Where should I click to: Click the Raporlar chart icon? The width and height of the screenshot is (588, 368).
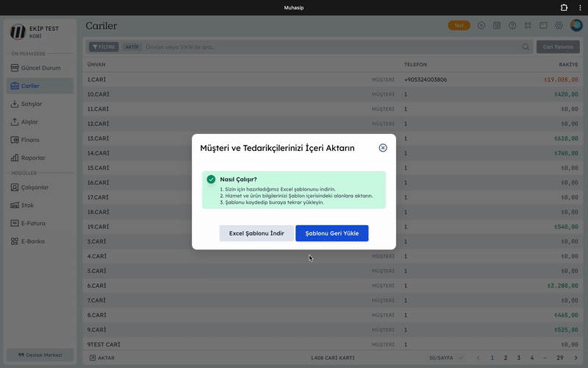pos(15,158)
